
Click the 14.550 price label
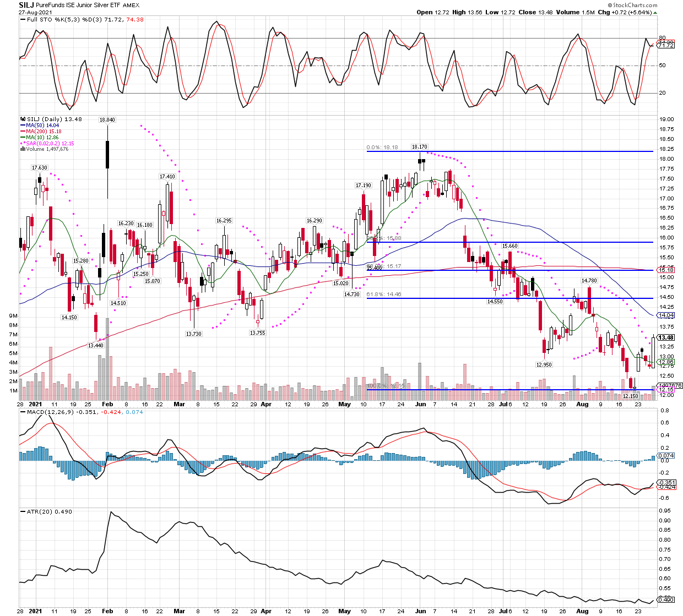tap(495, 302)
